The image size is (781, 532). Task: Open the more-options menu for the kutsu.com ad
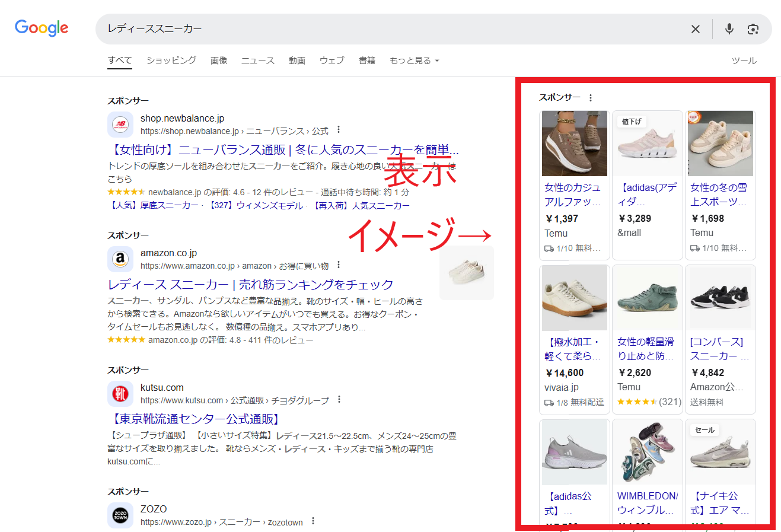[x=339, y=399]
